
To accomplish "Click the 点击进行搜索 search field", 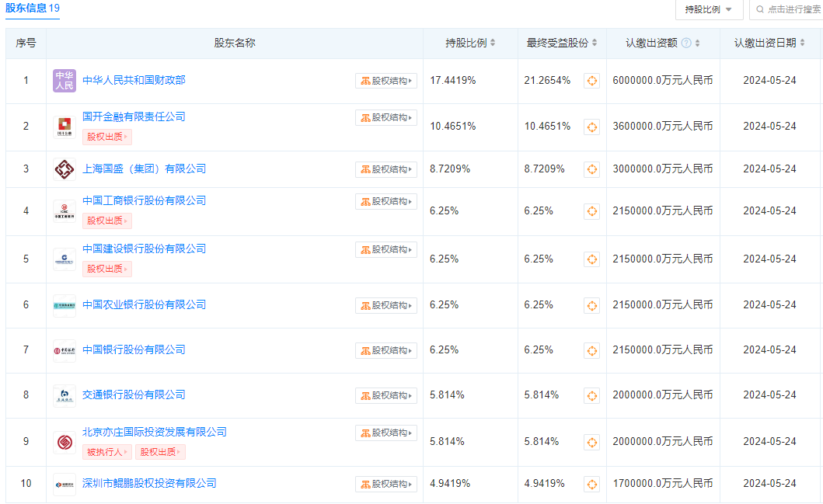I will tap(786, 9).
